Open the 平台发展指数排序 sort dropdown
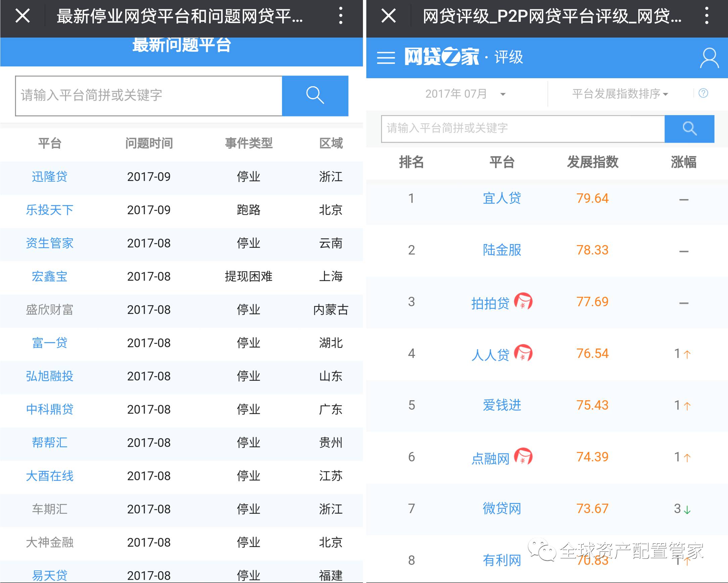 click(620, 94)
